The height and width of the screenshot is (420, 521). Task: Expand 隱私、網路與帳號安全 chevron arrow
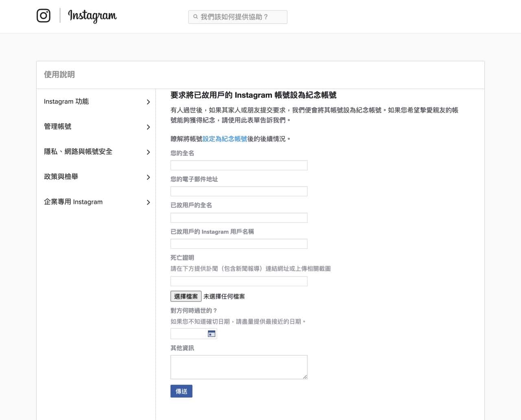148,152
